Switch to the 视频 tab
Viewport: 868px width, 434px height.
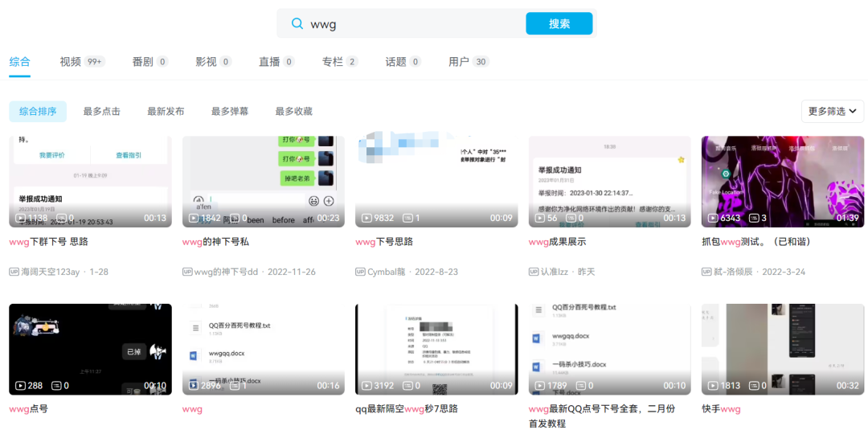click(x=71, y=62)
